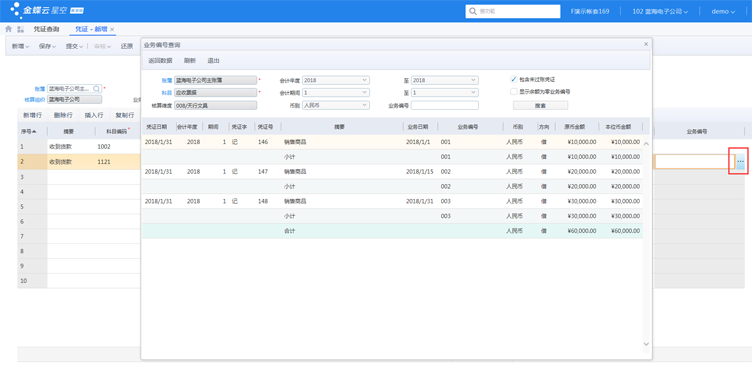752x365 pixels.
Task: Click 返回数据 in the dialog toolbar
Action: 160,61
